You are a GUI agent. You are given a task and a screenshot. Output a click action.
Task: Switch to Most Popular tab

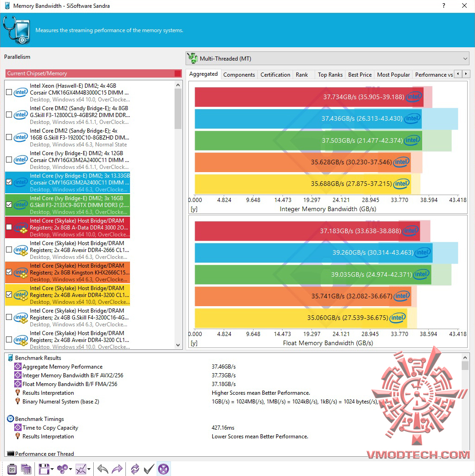tap(393, 75)
